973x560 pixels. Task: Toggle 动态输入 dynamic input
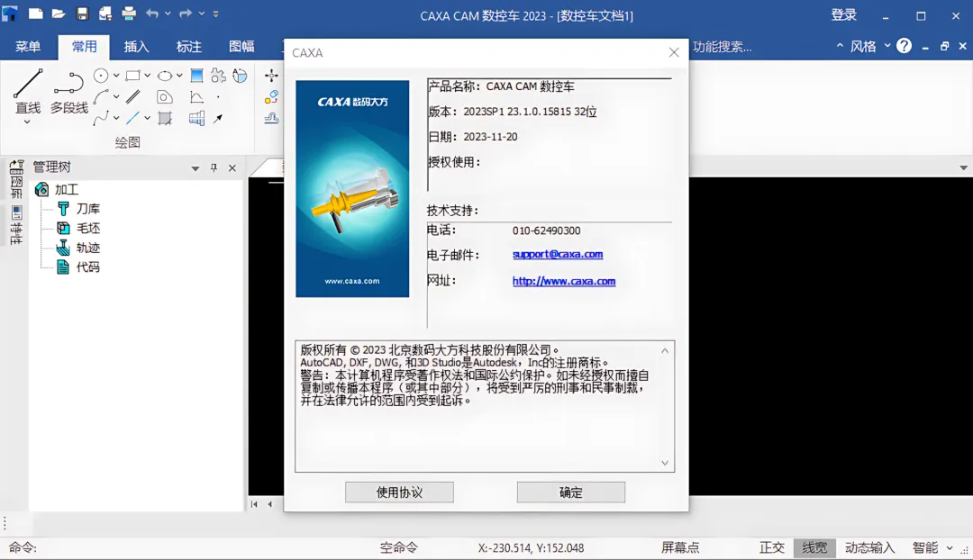[870, 547]
